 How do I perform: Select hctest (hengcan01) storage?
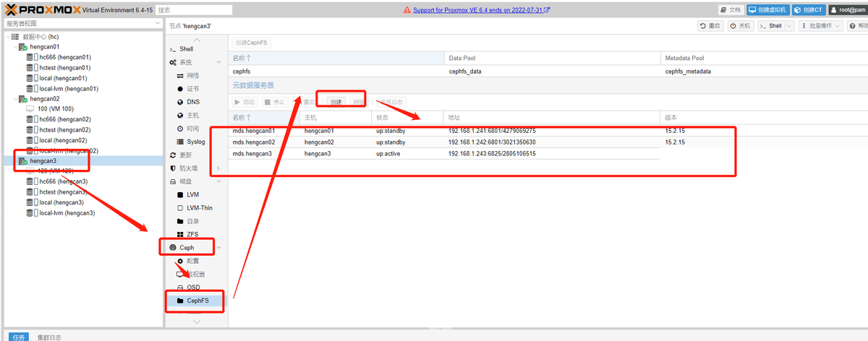pos(64,67)
